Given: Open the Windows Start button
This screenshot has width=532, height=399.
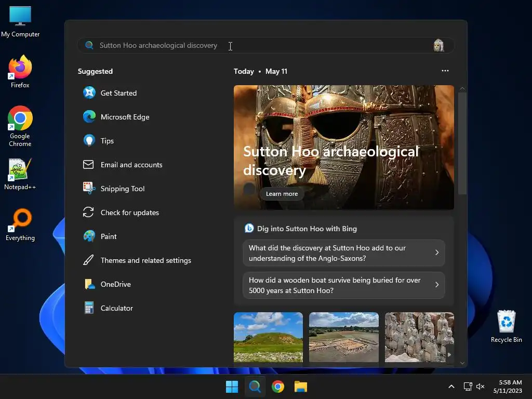Looking at the screenshot, I should pos(232,387).
